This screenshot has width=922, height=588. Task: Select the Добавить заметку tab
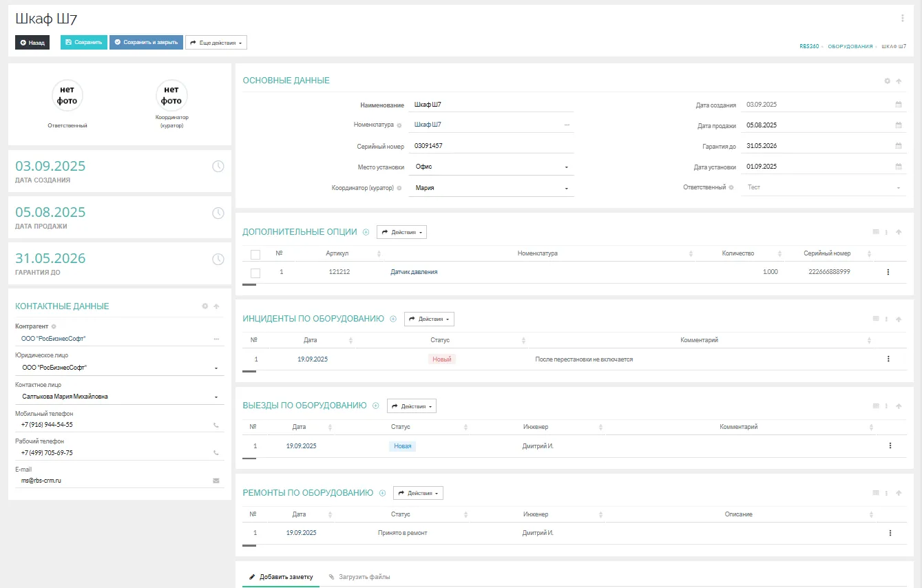(281, 577)
